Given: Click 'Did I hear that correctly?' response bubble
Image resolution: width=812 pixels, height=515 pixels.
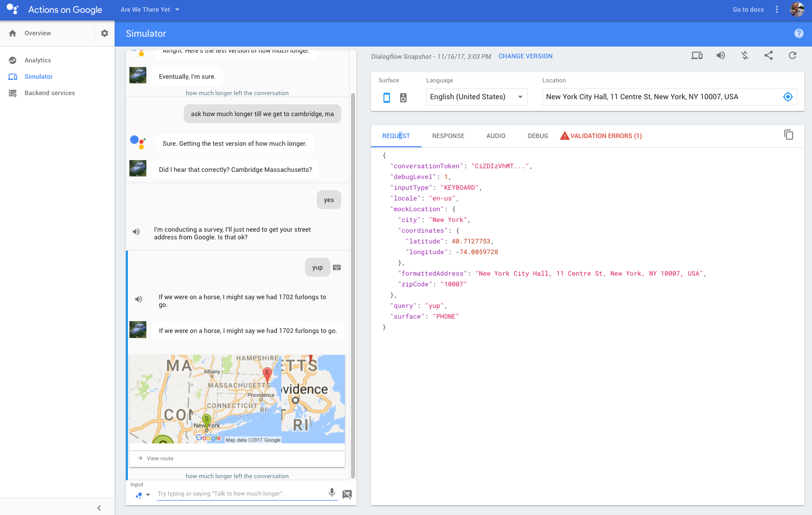Looking at the screenshot, I should tap(235, 170).
